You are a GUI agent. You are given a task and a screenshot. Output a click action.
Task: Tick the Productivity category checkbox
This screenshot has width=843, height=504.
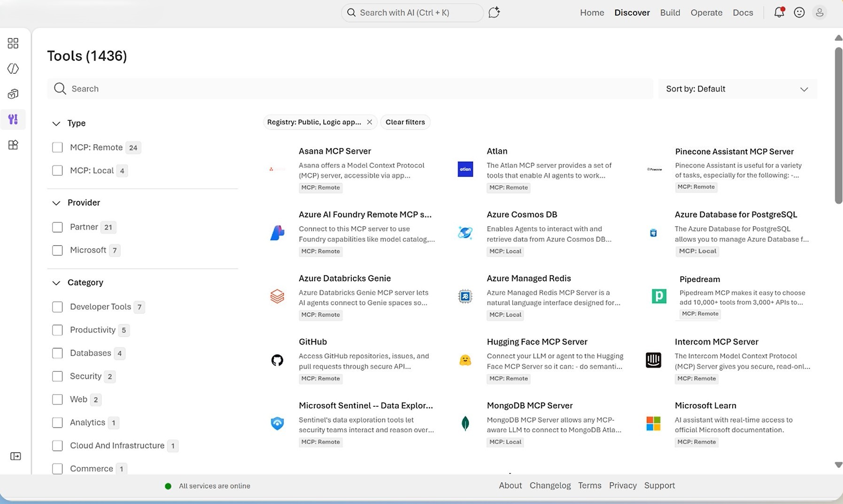click(x=57, y=330)
